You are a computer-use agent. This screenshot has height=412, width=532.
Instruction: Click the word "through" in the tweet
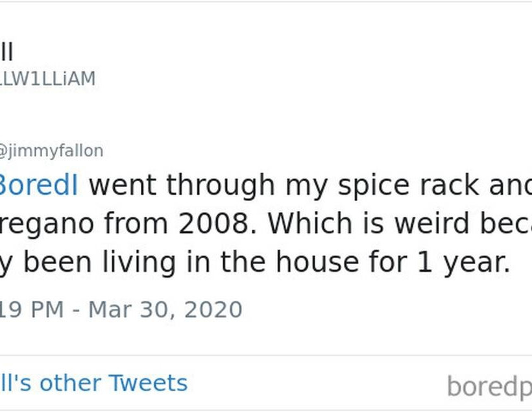coord(221,186)
